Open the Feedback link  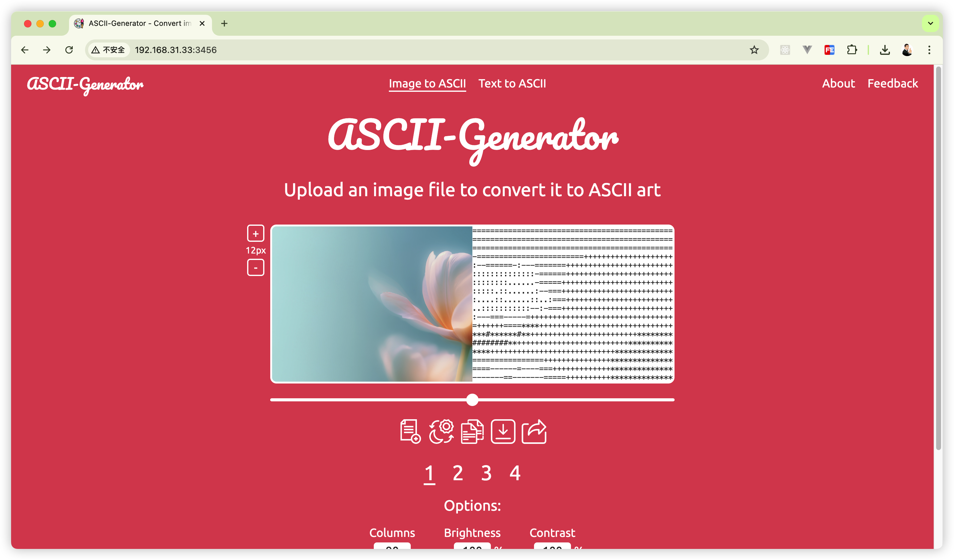tap(892, 83)
